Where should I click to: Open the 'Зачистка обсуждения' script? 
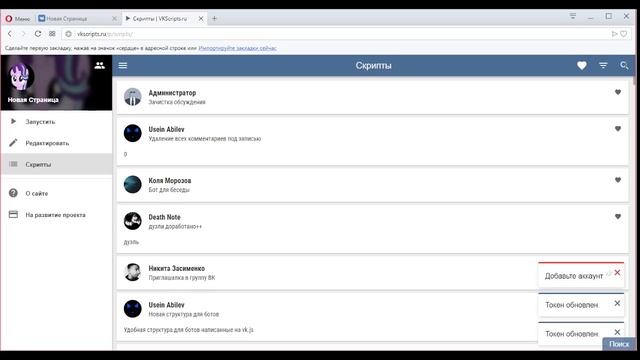(177, 102)
